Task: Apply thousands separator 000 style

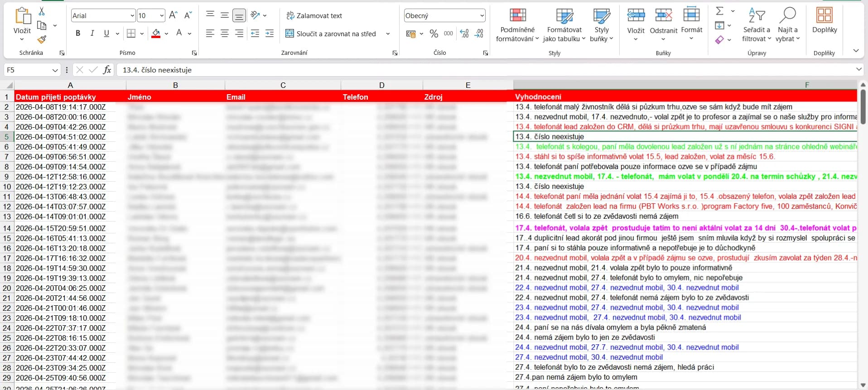Action: click(448, 34)
